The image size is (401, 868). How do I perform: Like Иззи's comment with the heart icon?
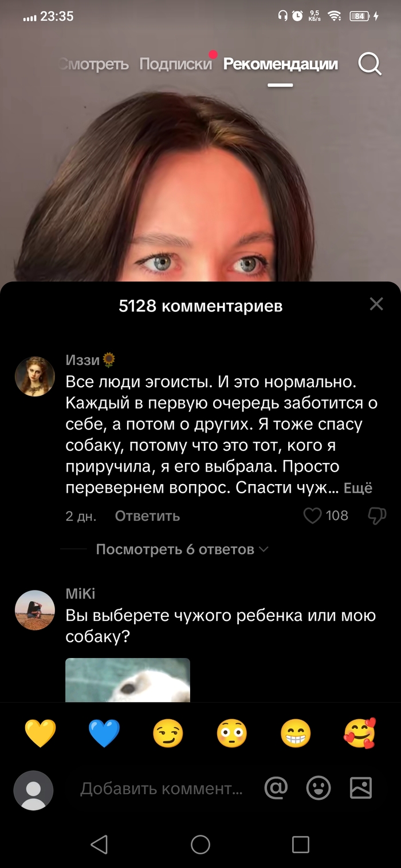[x=312, y=516]
